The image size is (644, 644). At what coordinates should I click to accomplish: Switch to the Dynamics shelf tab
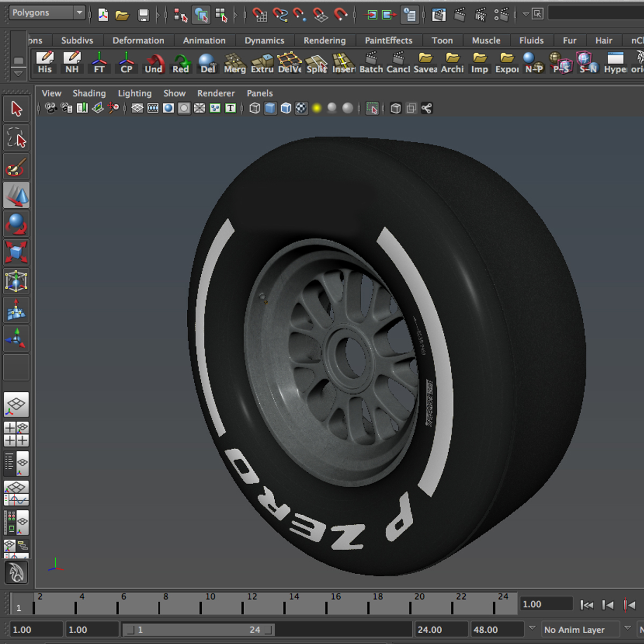[x=265, y=40]
